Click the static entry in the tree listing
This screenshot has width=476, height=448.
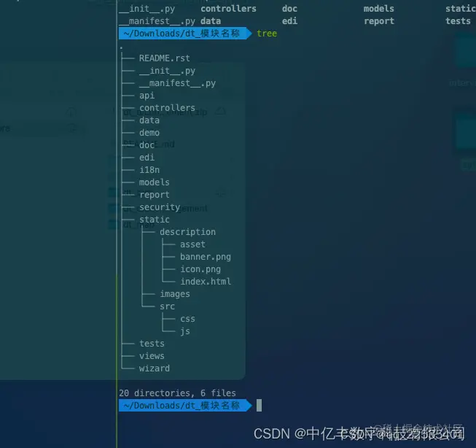pyautogui.click(x=155, y=220)
